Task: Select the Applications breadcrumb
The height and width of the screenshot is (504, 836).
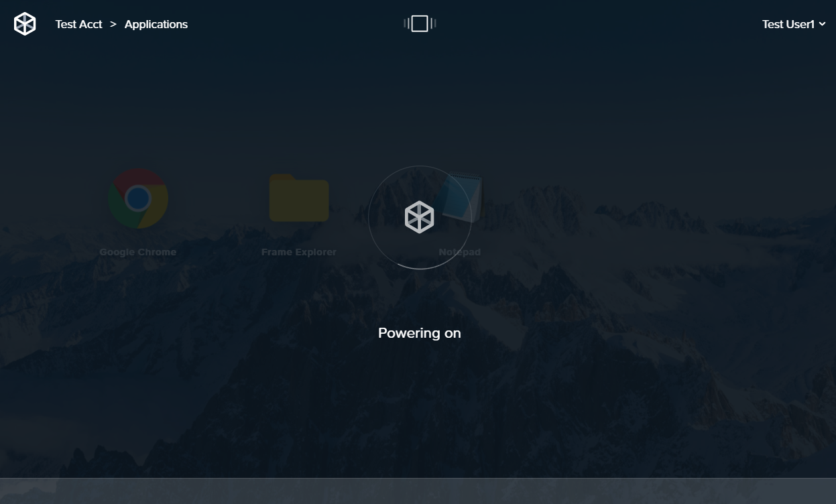Action: point(156,24)
